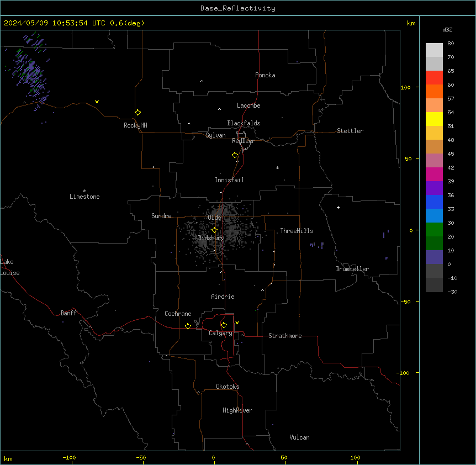The image size is (476, 465).
Task: Click the purple echo specks west of Drumheller
Action: pyautogui.click(x=317, y=245)
